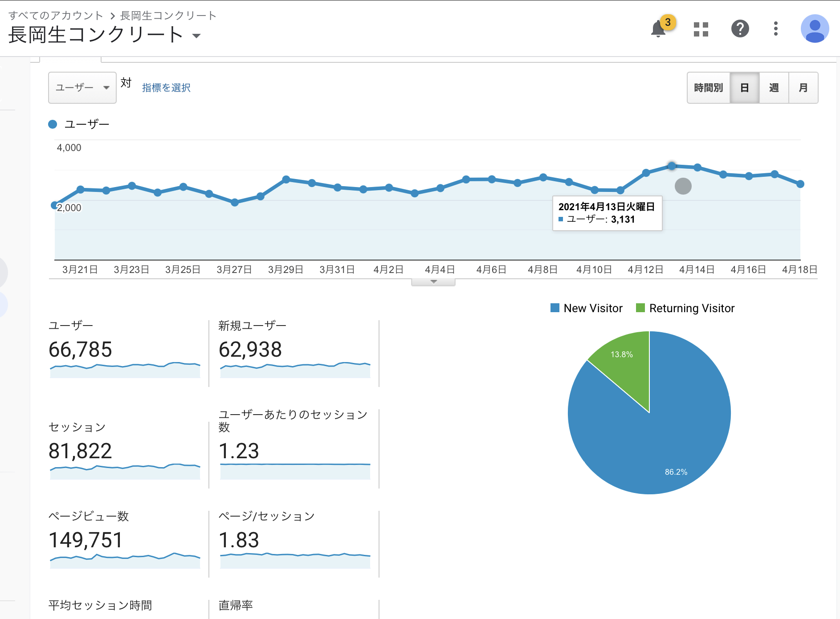
Task: Click the 4月18日 axis label
Action: (799, 269)
